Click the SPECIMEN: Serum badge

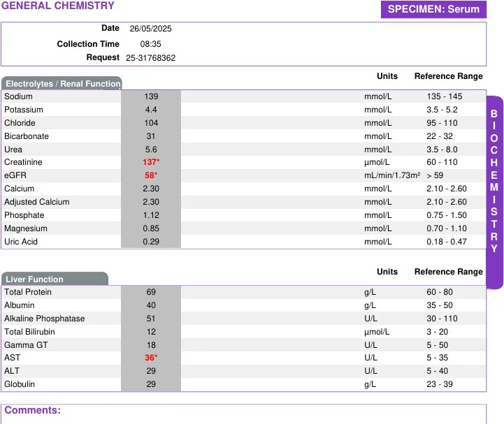tap(433, 9)
